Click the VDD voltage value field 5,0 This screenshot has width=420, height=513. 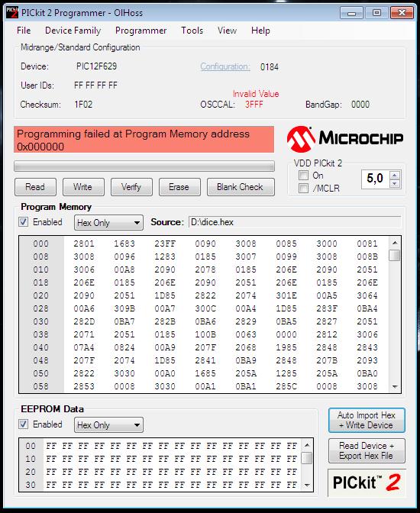tap(376, 179)
